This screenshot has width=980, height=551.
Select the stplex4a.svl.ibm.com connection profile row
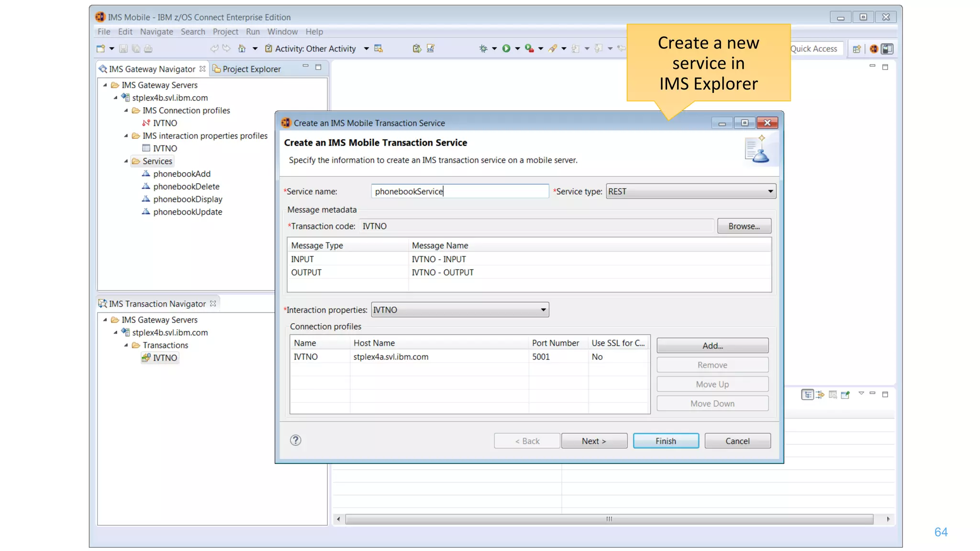tap(469, 356)
